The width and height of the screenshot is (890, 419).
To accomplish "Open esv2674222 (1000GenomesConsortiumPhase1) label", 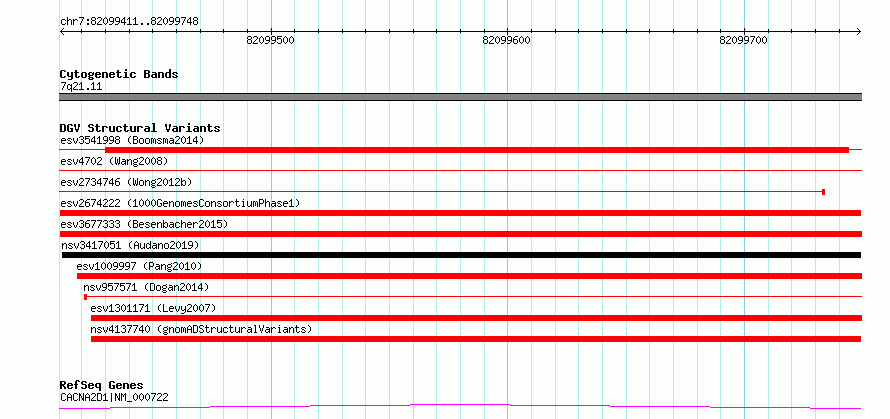I will point(180,203).
